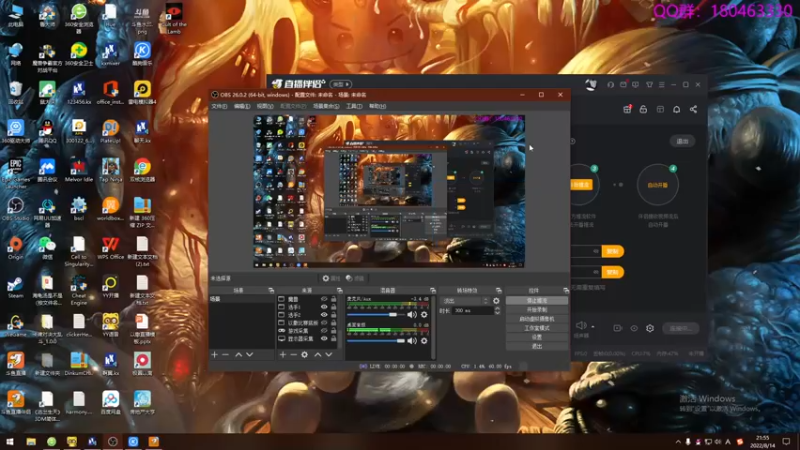
Task: Toggle visibility of 显示器采集 source
Action: point(323,338)
